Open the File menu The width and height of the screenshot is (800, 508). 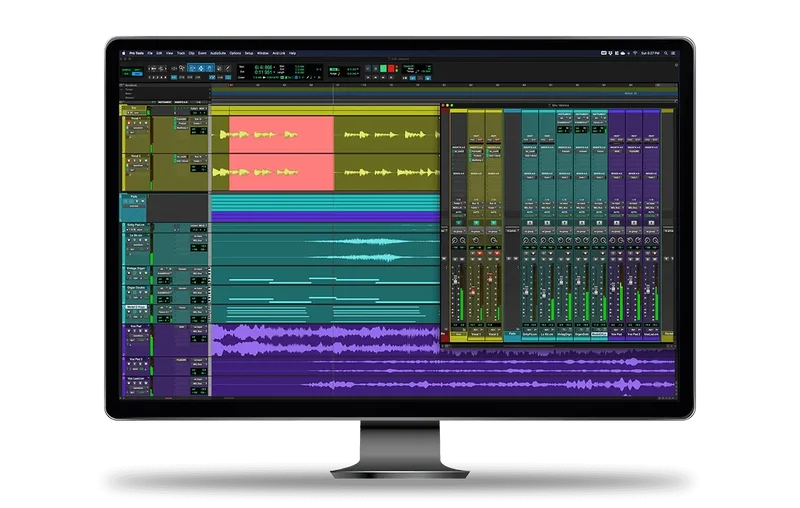(x=150, y=53)
